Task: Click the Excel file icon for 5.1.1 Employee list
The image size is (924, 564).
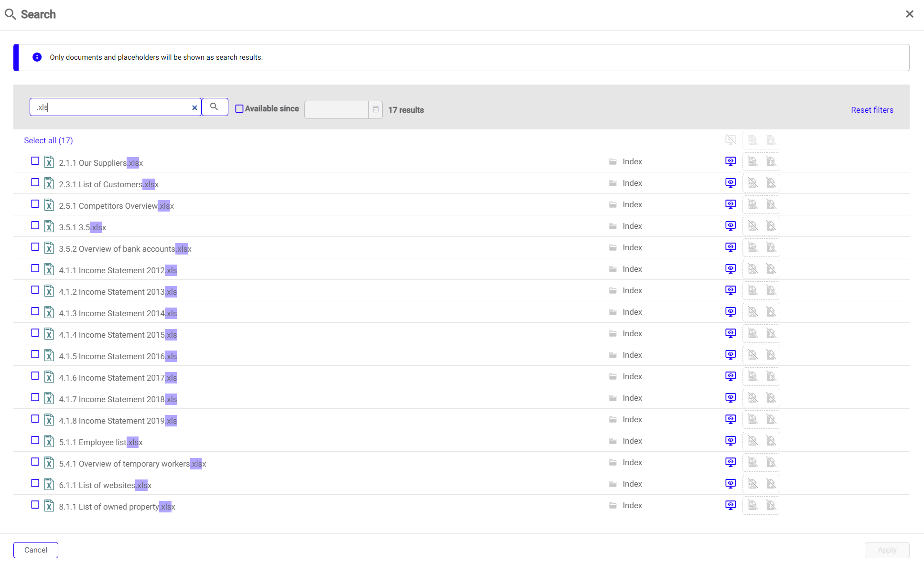Action: point(49,441)
